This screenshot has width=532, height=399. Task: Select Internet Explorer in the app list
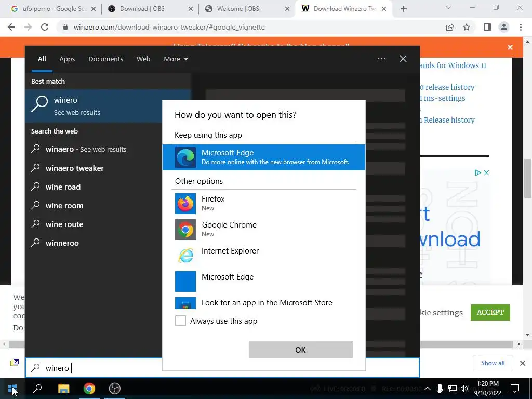(263, 255)
